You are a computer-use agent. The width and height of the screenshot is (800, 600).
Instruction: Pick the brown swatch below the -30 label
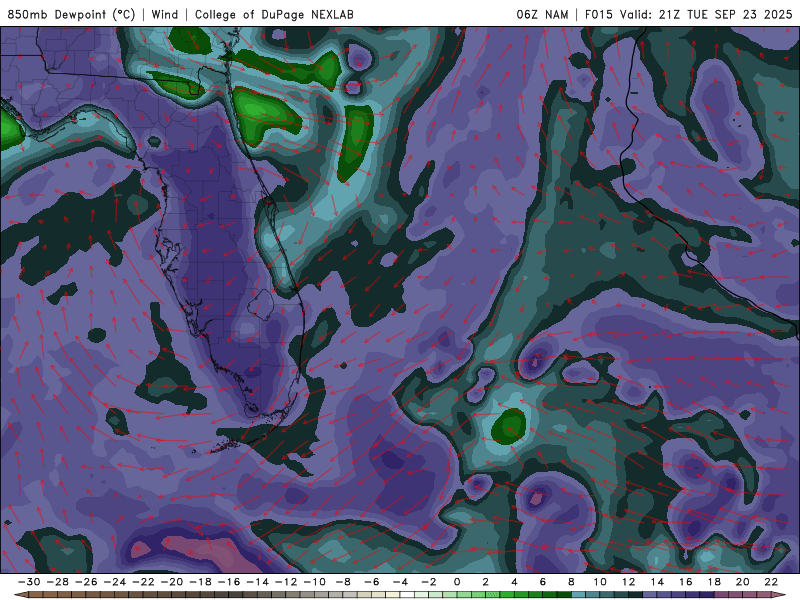pos(36,595)
